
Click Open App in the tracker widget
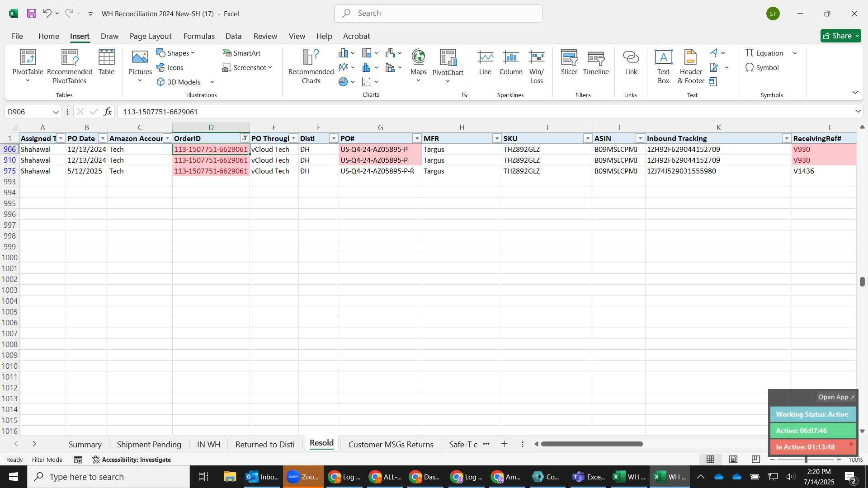click(x=836, y=397)
